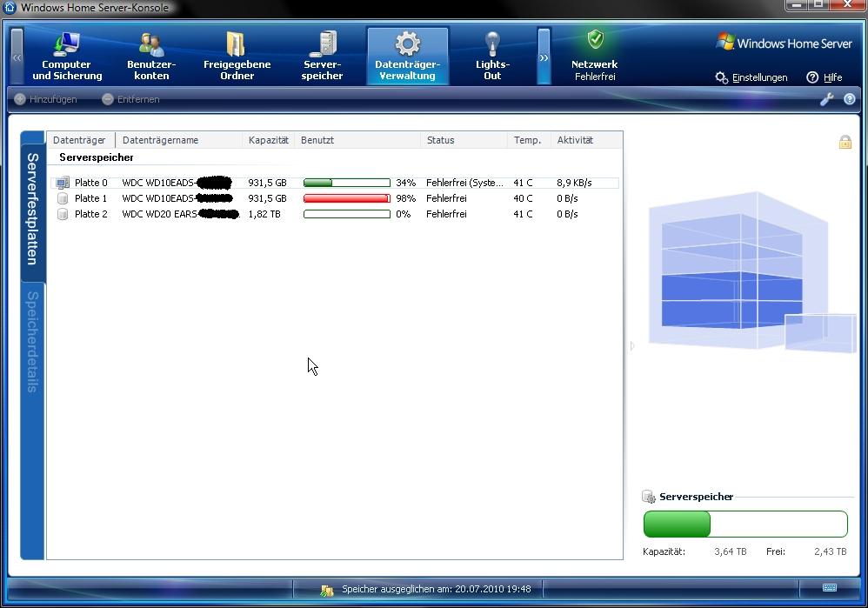The width and height of the screenshot is (868, 608).
Task: Click the Platte 1 disk icon
Action: point(63,198)
